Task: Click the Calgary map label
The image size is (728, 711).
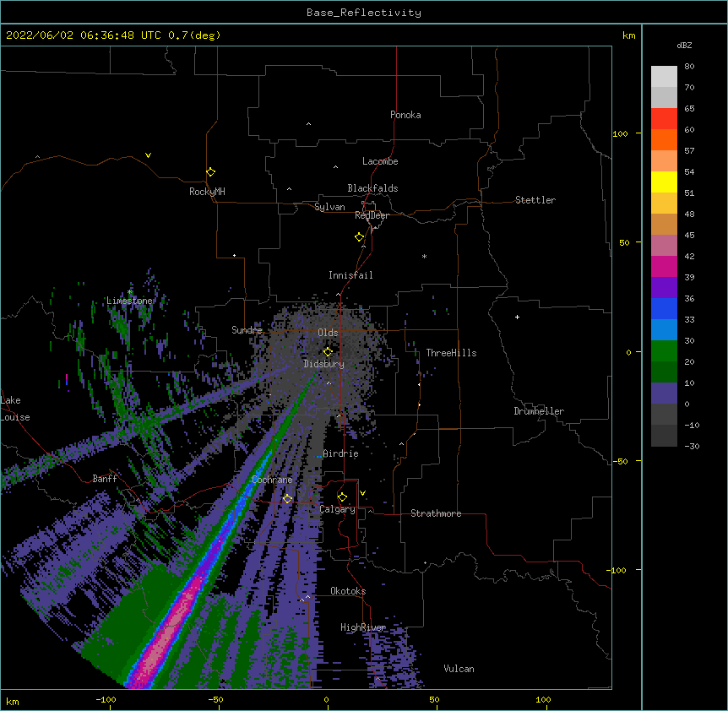Action: click(x=338, y=509)
